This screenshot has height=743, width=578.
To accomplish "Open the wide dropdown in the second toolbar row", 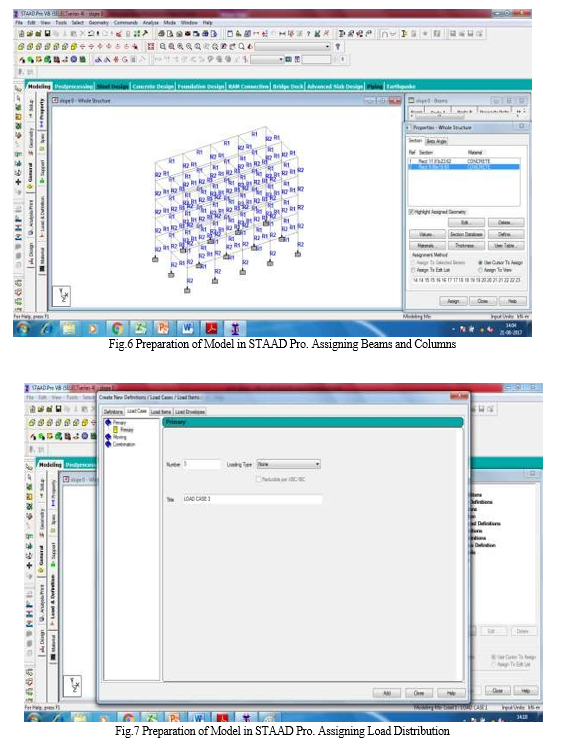I will pyautogui.click(x=292, y=46).
